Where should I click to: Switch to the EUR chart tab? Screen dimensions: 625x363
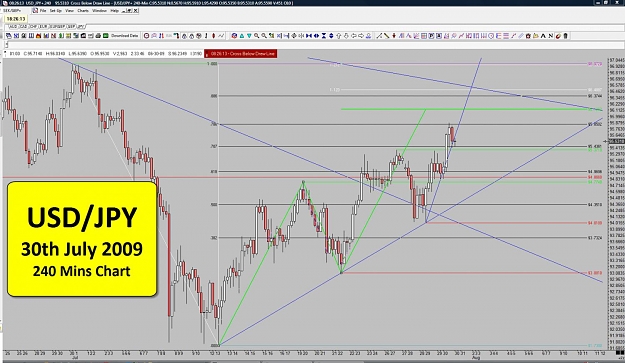click(43, 27)
